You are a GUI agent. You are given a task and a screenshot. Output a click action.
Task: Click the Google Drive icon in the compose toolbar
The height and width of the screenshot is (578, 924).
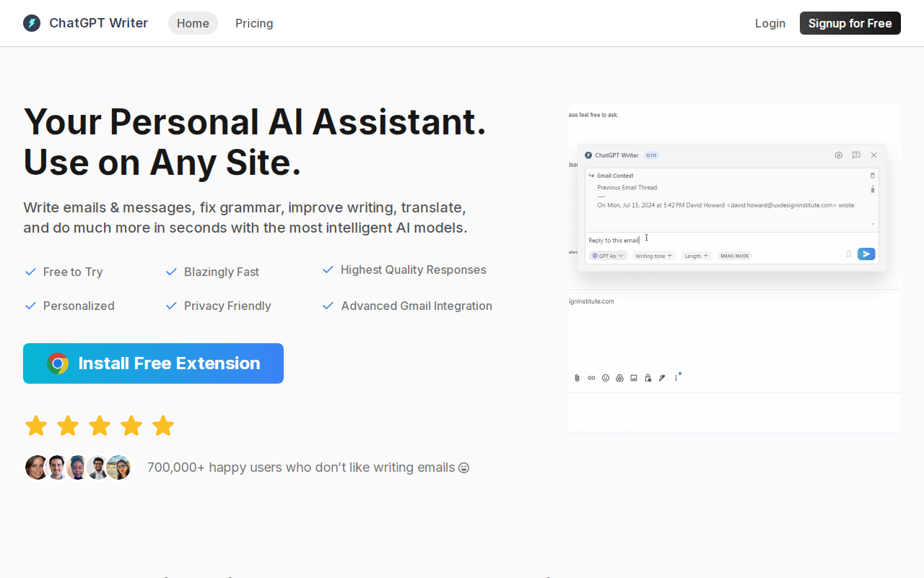pos(619,378)
